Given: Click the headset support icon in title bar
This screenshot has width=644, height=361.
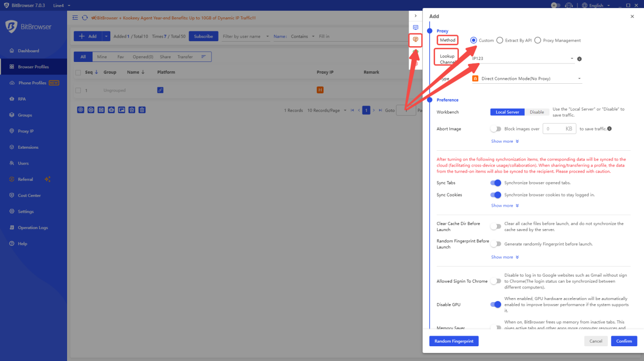Looking at the screenshot, I should [569, 6].
